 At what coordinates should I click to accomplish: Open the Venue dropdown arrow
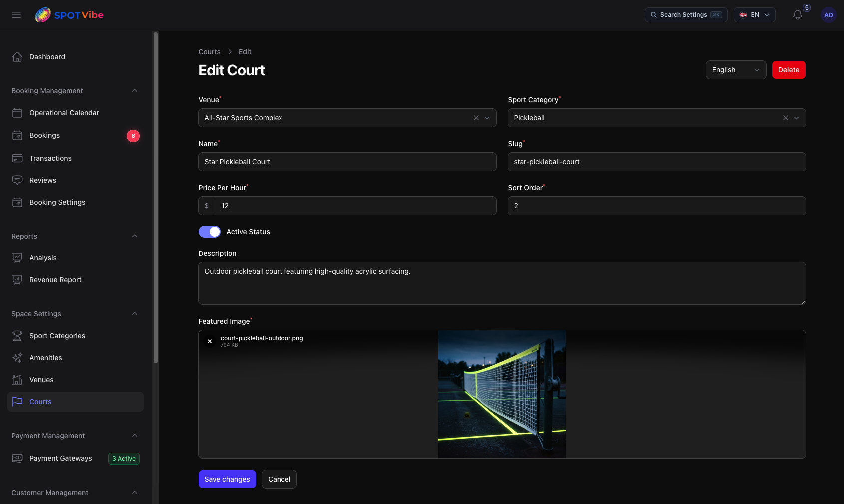coord(487,118)
